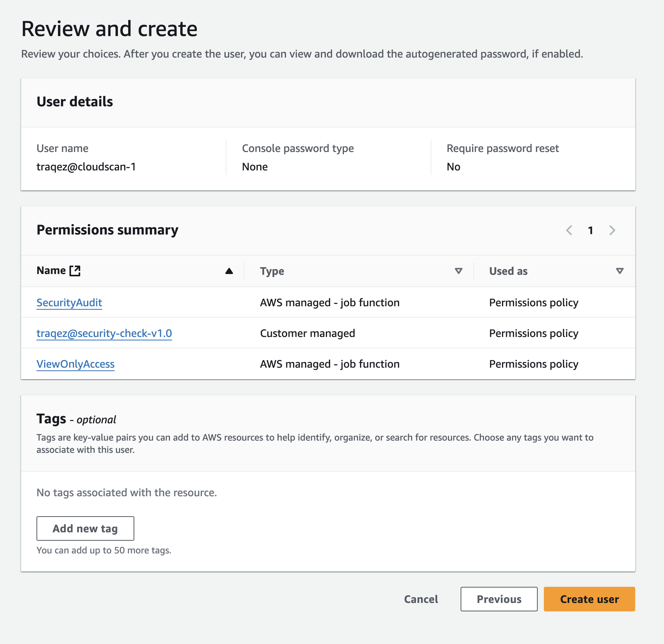This screenshot has height=644, width=664.
Task: Open the SecurityAudit policy link
Action: (69, 302)
